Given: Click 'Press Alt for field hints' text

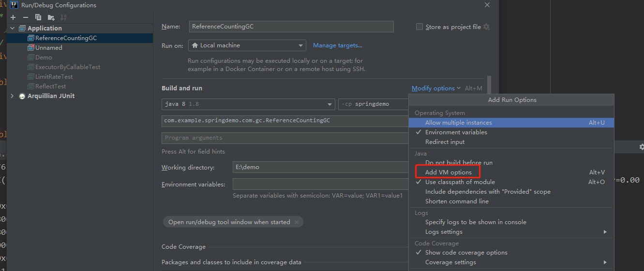Looking at the screenshot, I should (193, 152).
